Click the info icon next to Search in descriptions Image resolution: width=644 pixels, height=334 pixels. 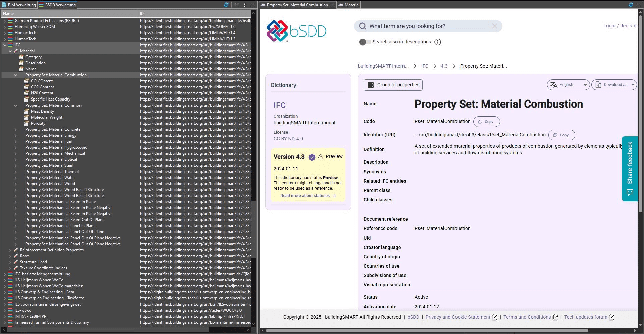(438, 42)
